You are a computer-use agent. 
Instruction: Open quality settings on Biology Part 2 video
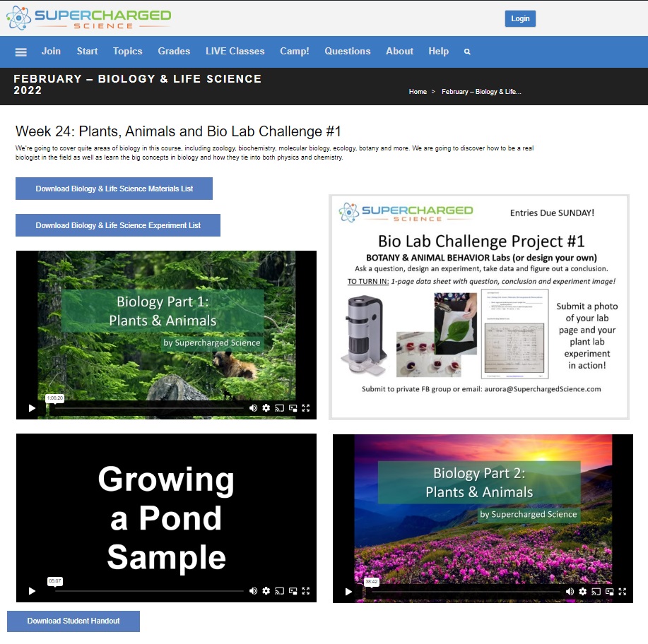(582, 592)
